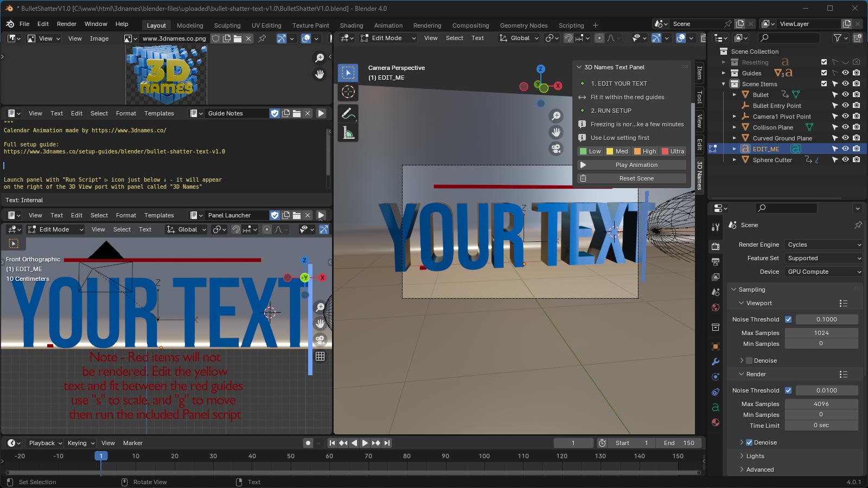The width and height of the screenshot is (868, 488).
Task: Open the outliner filter funnel icon
Action: pos(837,38)
